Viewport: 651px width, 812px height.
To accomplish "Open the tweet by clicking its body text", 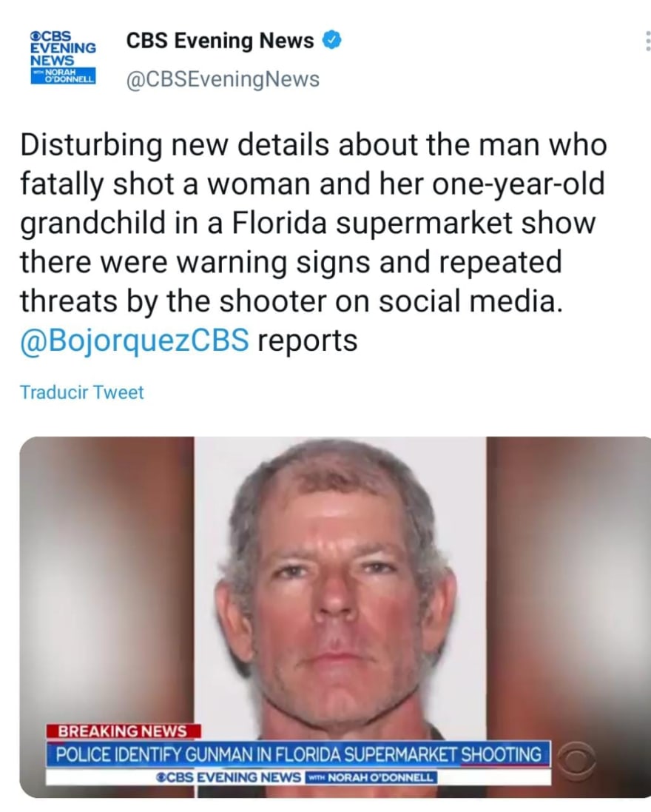I will click(x=313, y=243).
